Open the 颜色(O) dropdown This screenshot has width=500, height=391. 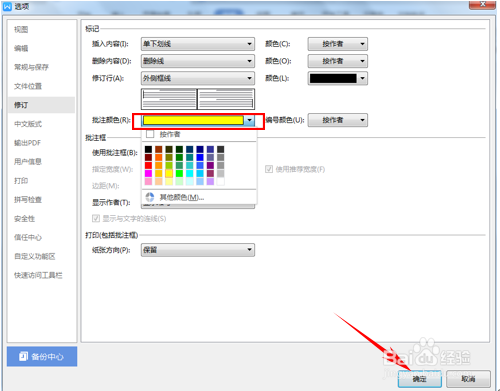tap(338, 61)
